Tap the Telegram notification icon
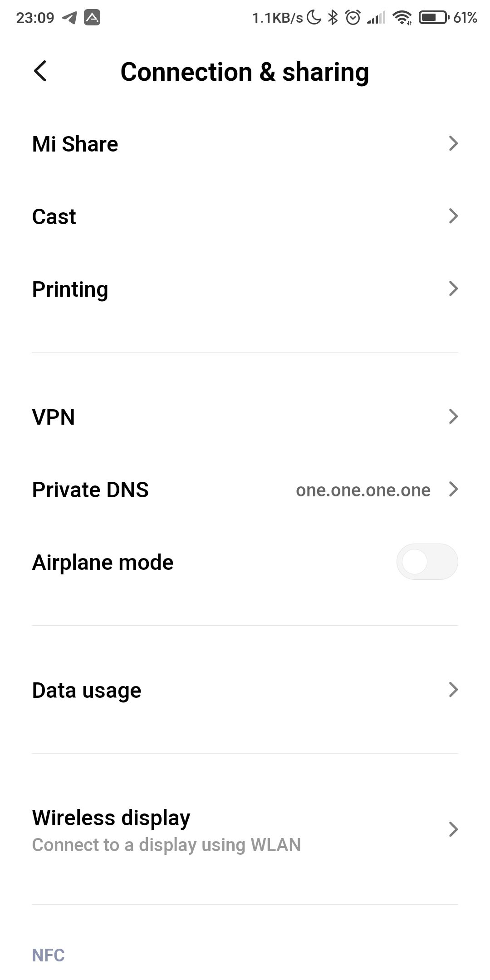The width and height of the screenshot is (490, 980). pyautogui.click(x=69, y=18)
